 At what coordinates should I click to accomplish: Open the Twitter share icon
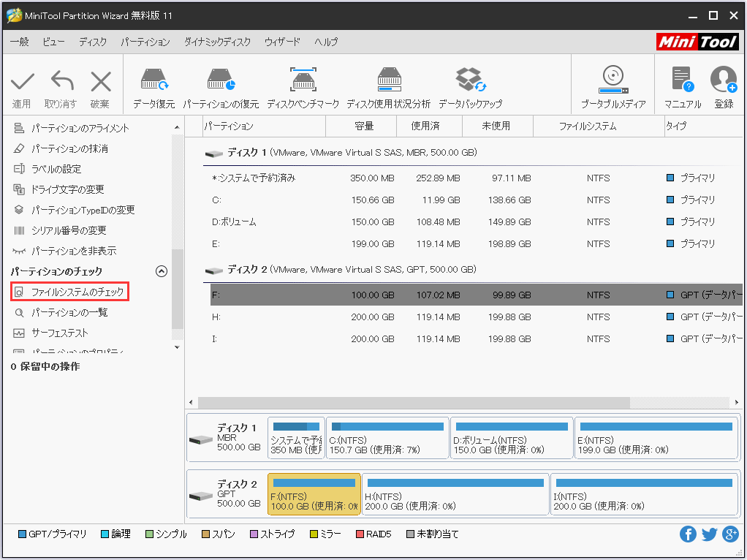(709, 534)
